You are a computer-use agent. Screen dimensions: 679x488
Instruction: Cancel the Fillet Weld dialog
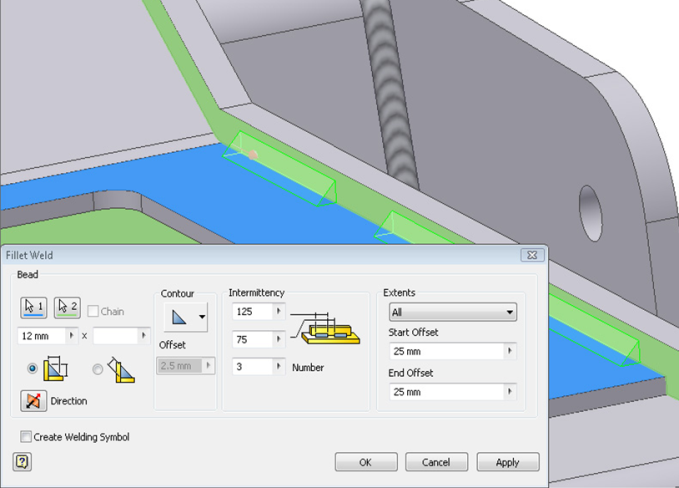[x=436, y=462]
